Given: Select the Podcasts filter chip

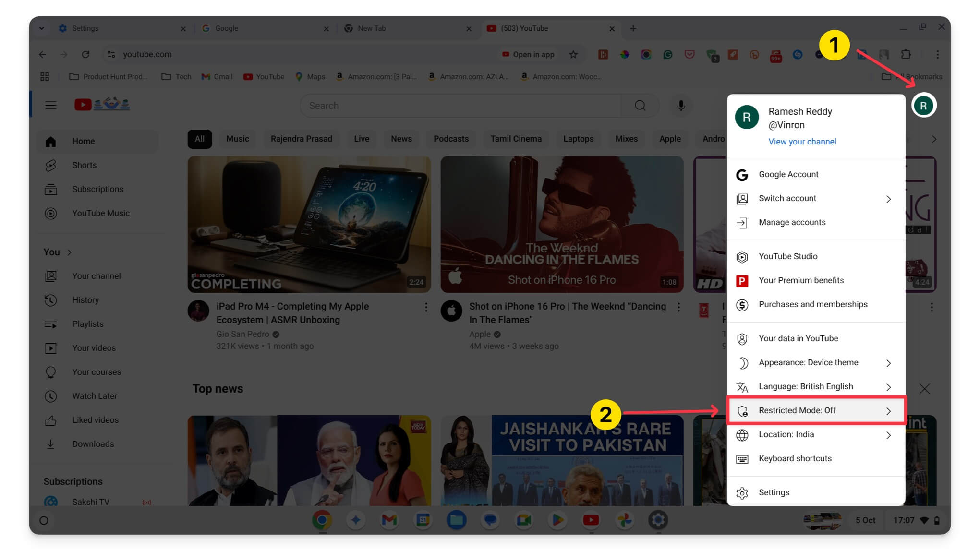Looking at the screenshot, I should click(451, 139).
